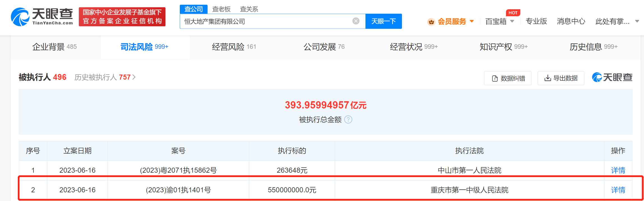Open the 历史信息 tab
This screenshot has width=644, height=201.
(594, 47)
